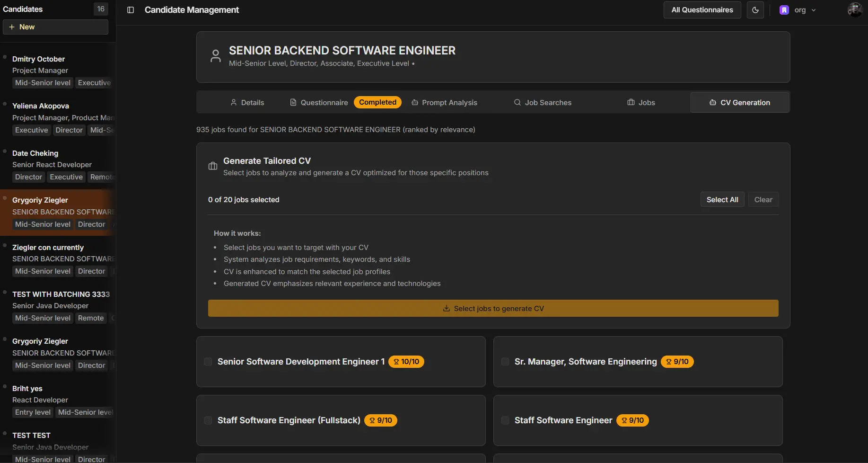Click the candidate person icon in header
868x463 pixels.
(216, 56)
